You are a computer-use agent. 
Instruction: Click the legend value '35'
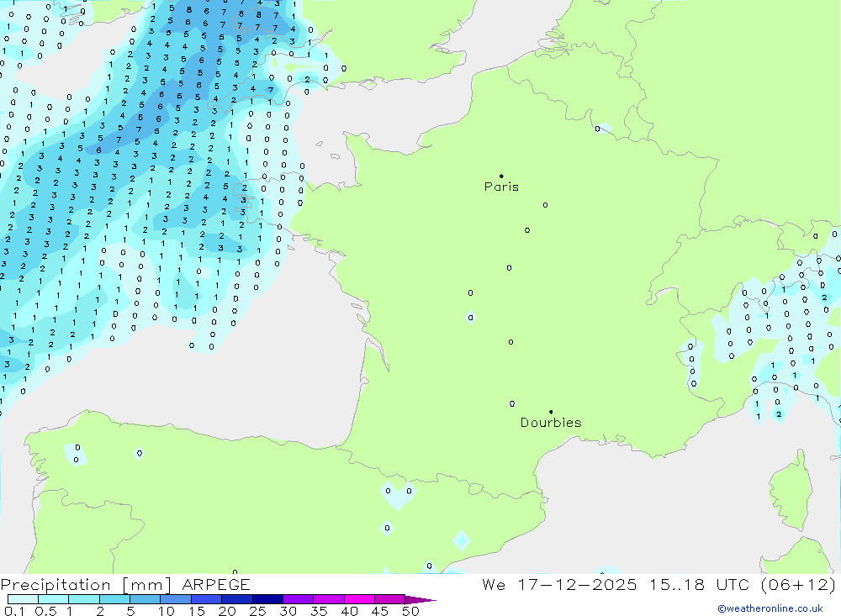[319, 611]
